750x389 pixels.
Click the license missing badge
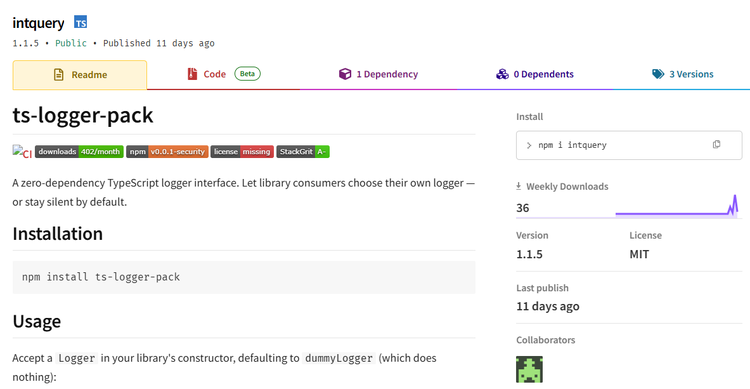coord(242,152)
